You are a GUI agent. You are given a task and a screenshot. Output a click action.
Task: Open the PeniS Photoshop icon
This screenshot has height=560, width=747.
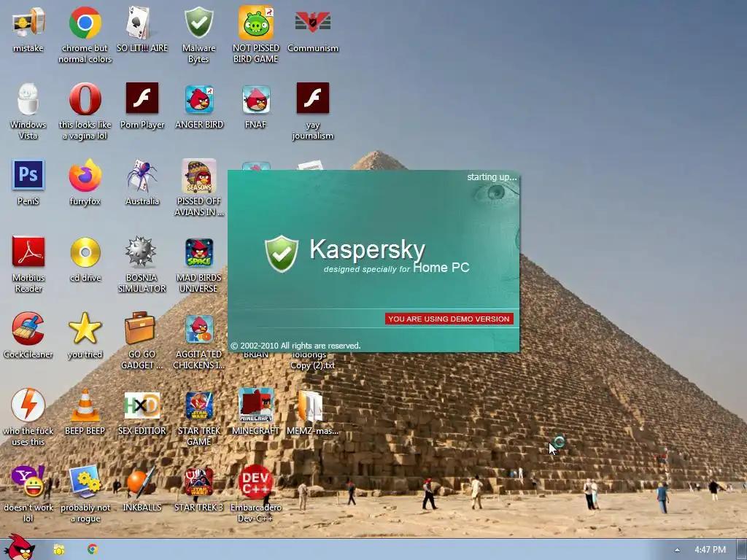(28, 175)
